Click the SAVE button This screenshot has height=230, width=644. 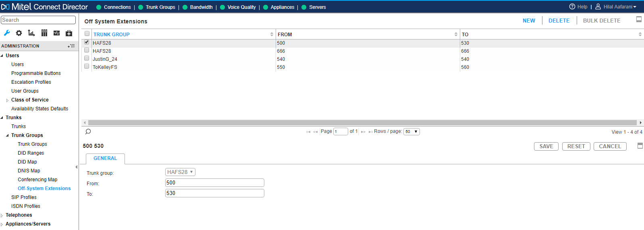546,146
